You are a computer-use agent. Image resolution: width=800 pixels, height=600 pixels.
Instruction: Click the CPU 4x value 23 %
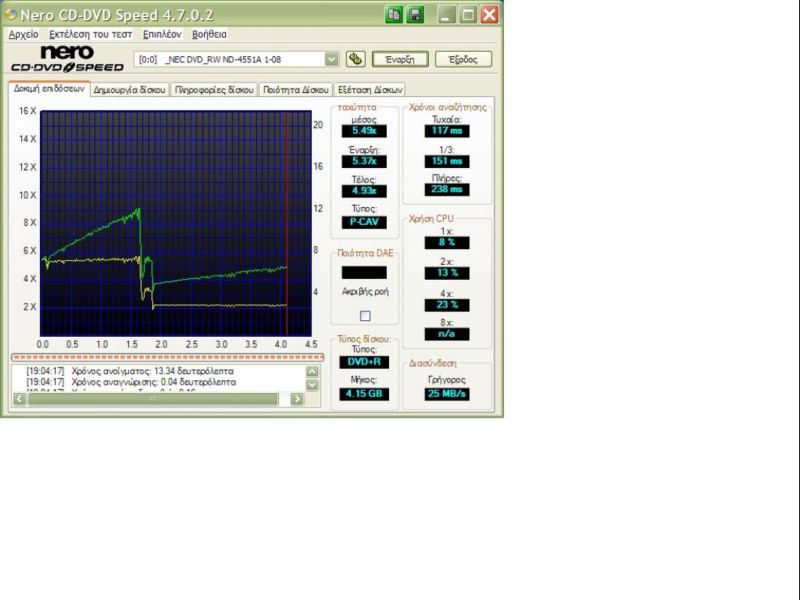(447, 305)
